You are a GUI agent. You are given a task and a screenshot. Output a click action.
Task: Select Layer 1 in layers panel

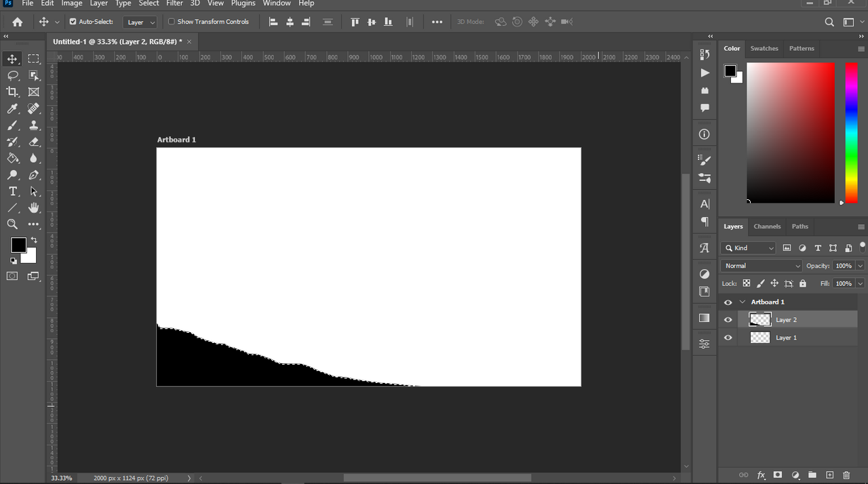click(786, 338)
